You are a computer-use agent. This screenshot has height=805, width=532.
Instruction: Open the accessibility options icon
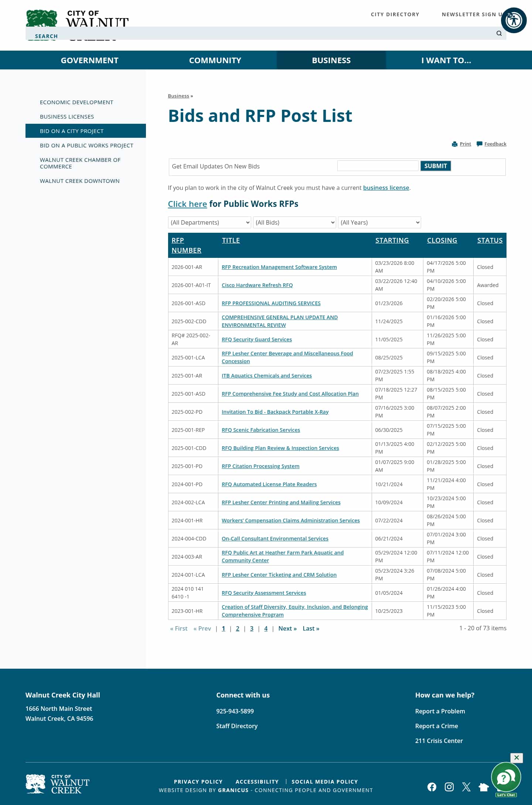[514, 20]
